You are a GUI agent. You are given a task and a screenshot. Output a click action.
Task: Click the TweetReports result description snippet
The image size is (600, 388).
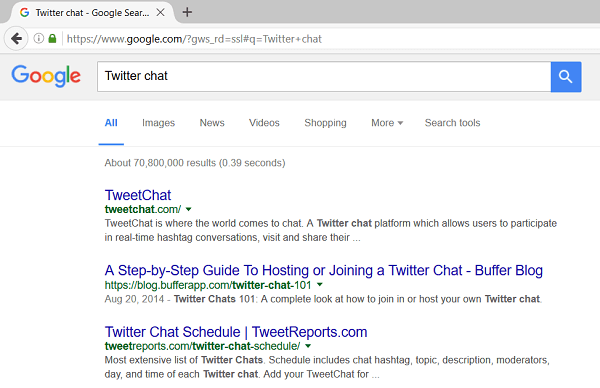pos(327,367)
